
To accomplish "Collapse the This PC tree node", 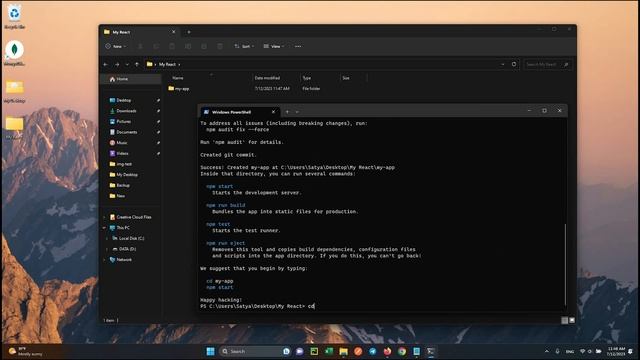I will [x=104, y=228].
